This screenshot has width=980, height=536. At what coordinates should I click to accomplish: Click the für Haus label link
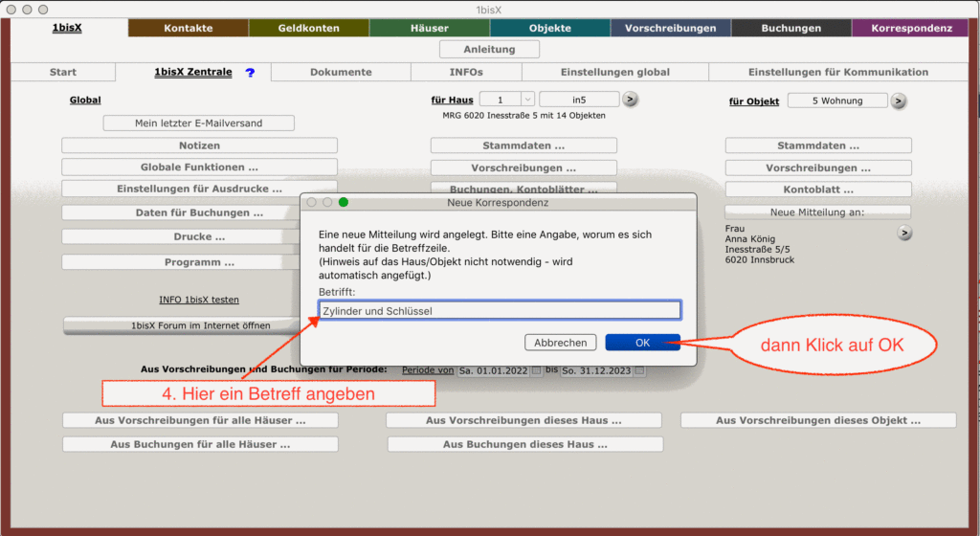452,100
